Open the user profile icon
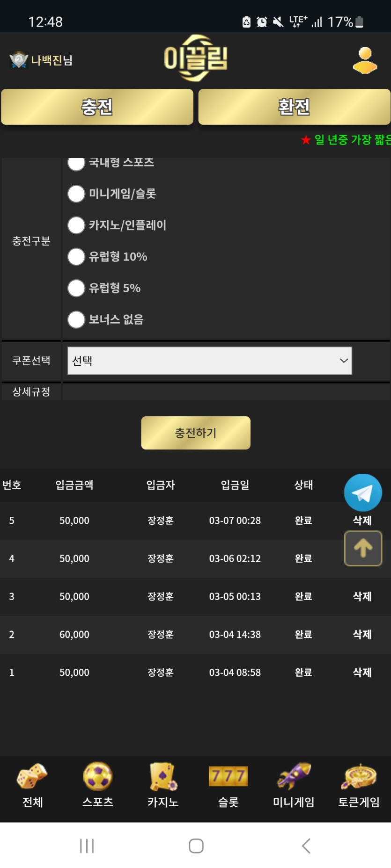Screen dimensions: 391x868 pos(365,60)
